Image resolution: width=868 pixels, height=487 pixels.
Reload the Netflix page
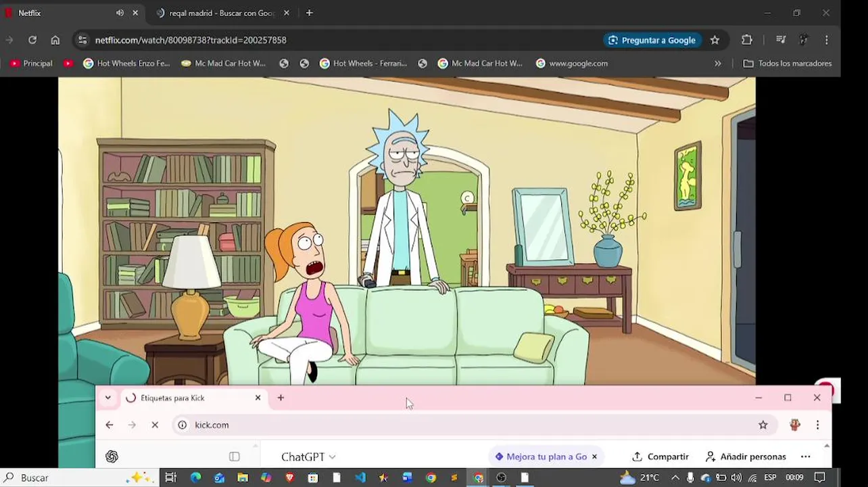32,40
